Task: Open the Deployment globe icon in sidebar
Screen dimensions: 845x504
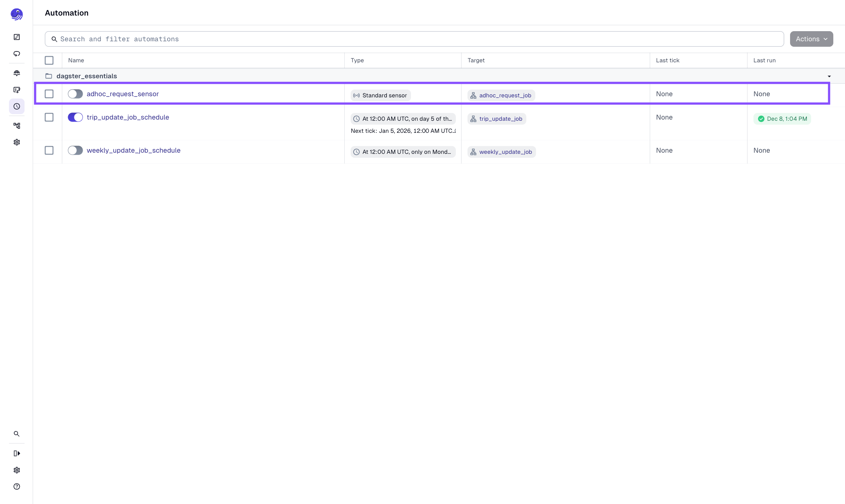Action: point(17,73)
